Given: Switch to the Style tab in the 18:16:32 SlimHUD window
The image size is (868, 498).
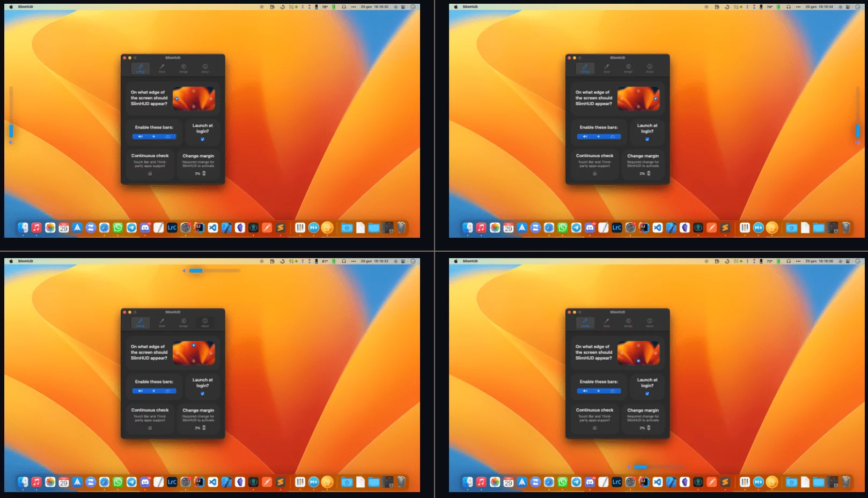Looking at the screenshot, I should (161, 323).
